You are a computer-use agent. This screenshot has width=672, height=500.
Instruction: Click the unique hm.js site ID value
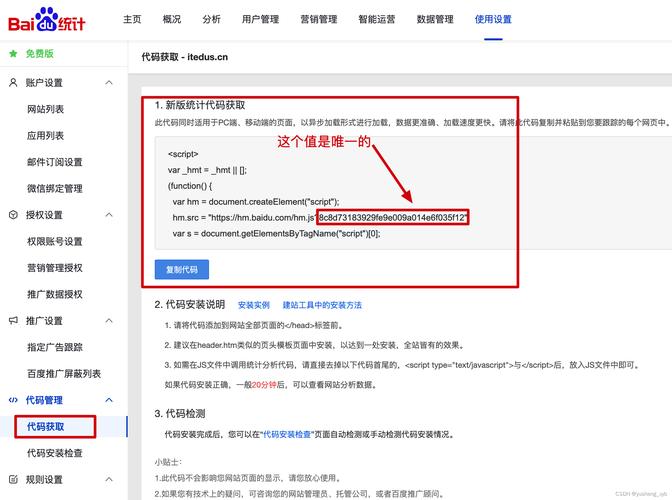click(392, 218)
